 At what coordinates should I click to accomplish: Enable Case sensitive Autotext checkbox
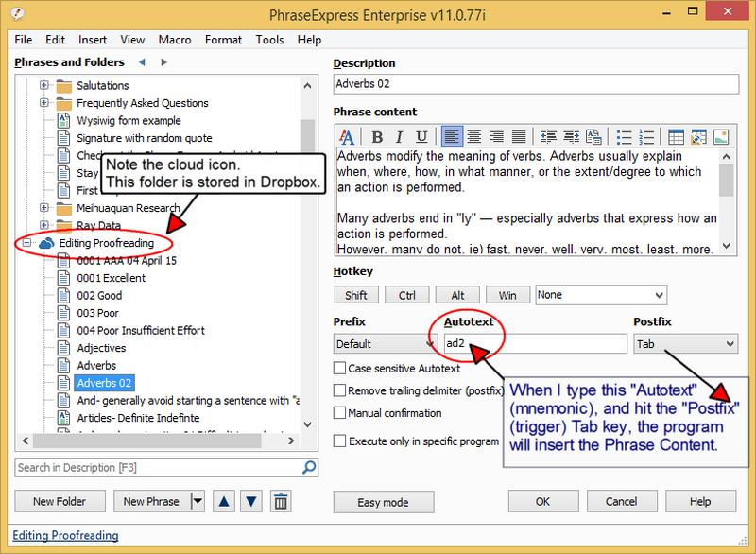(x=339, y=368)
